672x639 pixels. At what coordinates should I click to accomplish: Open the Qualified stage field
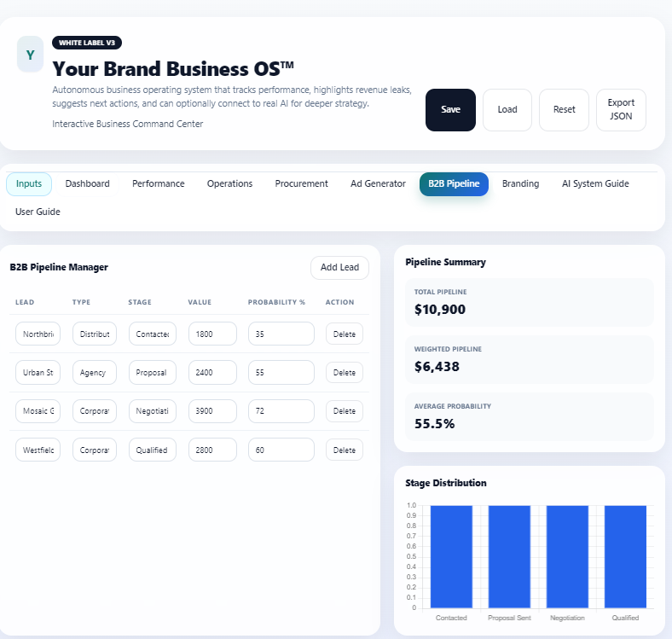tap(153, 450)
